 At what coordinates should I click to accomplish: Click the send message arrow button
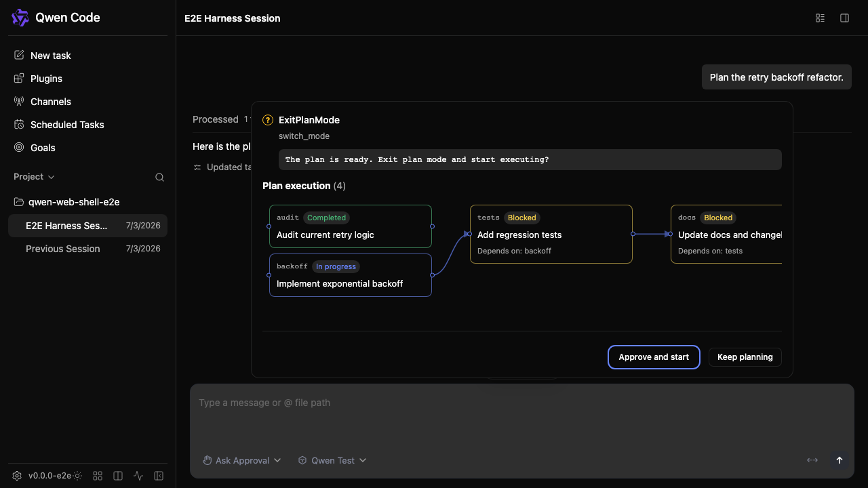pos(840,460)
